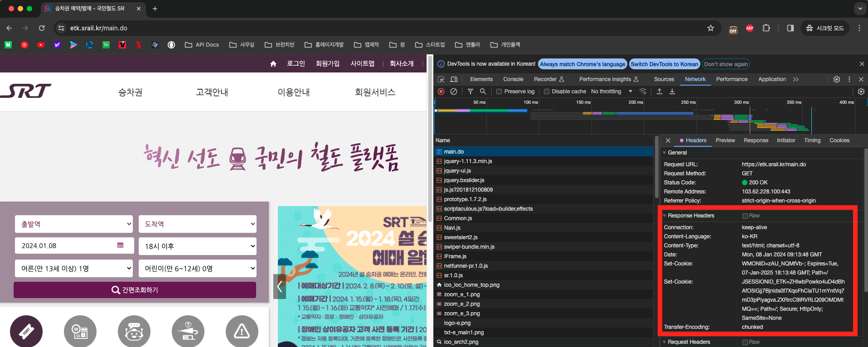Click the date field 2024.01.08
The width and height of the screenshot is (868, 347).
tap(74, 246)
